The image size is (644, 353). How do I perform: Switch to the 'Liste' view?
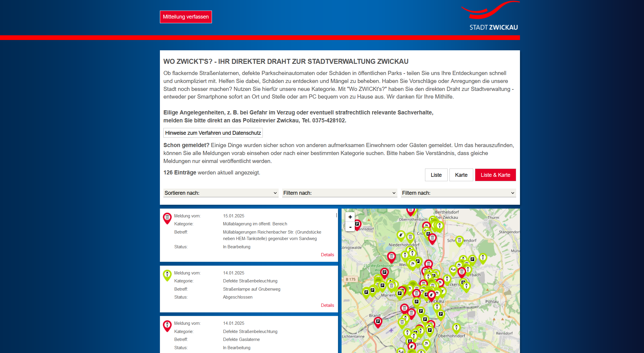click(436, 175)
